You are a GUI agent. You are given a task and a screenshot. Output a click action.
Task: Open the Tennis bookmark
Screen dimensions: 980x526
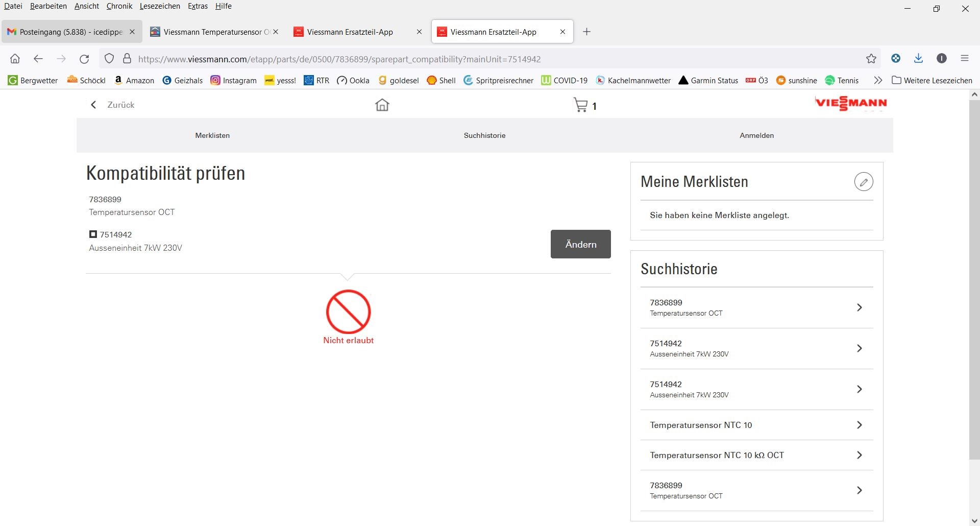click(x=842, y=80)
